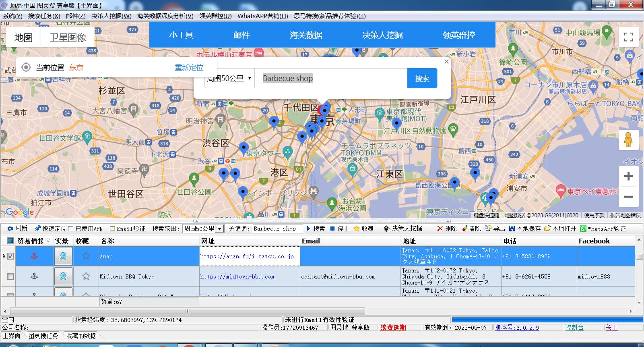
Task: Click the quick locate (快速定位) pin icon
Action: (37, 229)
